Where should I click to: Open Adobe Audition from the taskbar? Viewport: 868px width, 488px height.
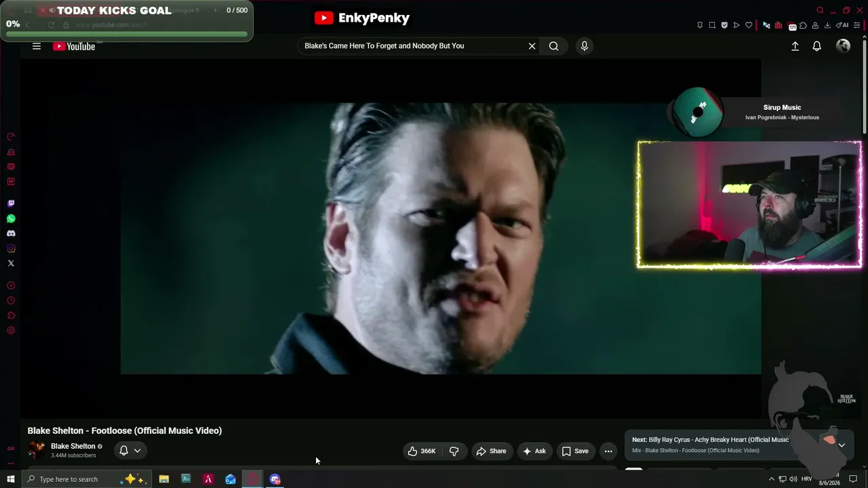[186, 479]
